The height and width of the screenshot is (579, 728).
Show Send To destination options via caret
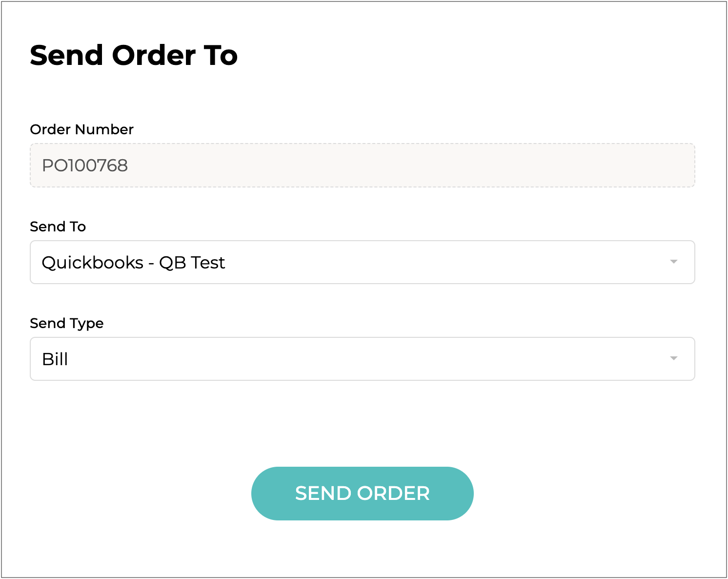(673, 262)
